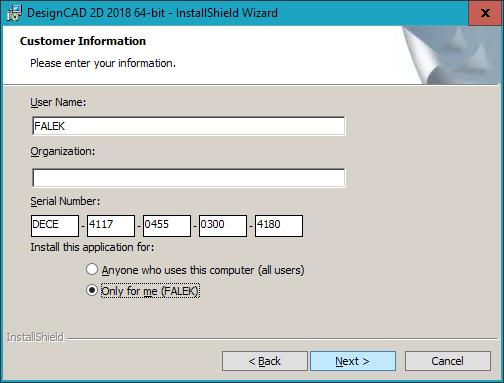Click the empty Organization field

(x=189, y=178)
